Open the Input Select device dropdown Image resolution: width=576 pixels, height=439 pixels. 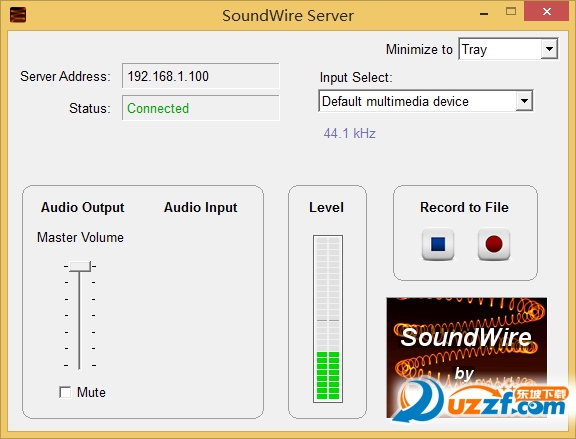pyautogui.click(x=426, y=101)
